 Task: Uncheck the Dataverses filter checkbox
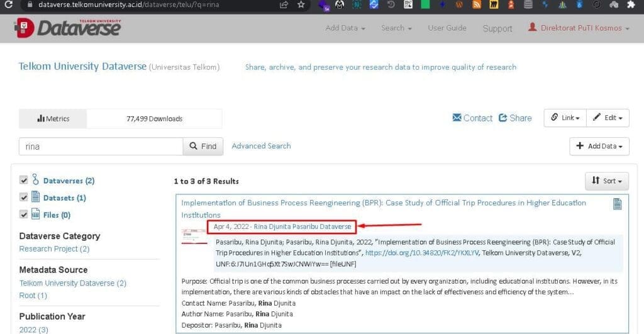coord(24,181)
